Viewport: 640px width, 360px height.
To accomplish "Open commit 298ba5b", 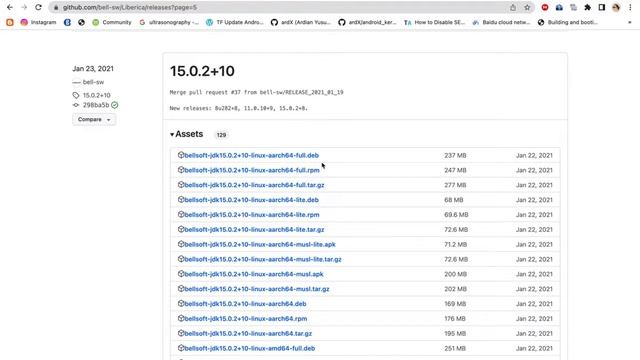I will pos(96,105).
